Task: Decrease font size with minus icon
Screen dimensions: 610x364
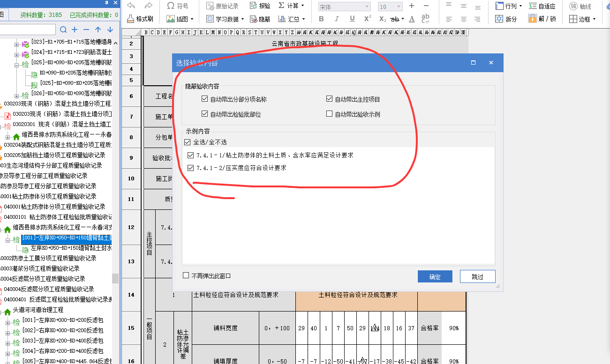Action: coord(426,6)
